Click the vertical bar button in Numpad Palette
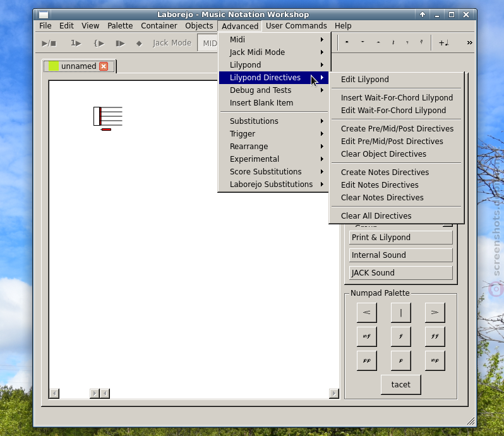Viewport: 504px width, 436px height. click(401, 312)
